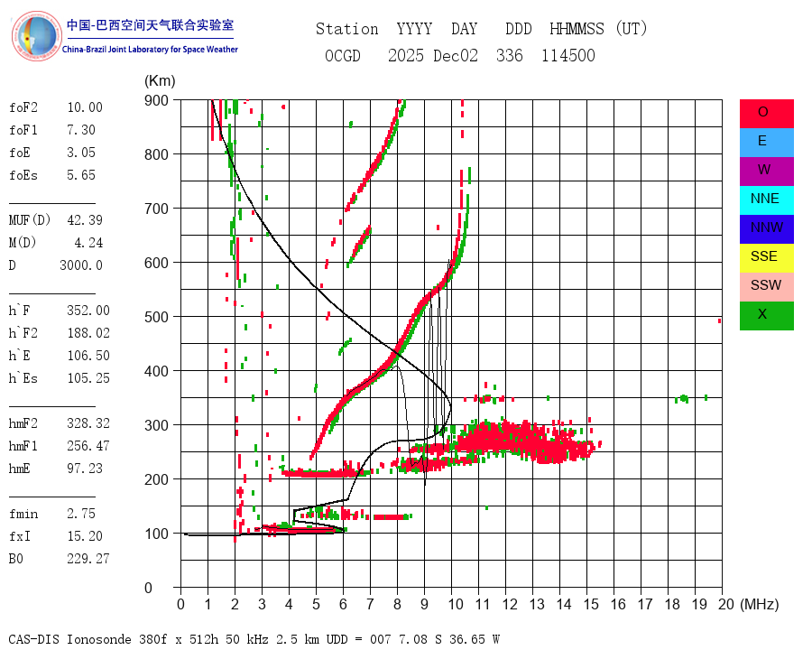Screen dimensions: 812x650
Task: Click the year 2025 in header
Action: 406,55
